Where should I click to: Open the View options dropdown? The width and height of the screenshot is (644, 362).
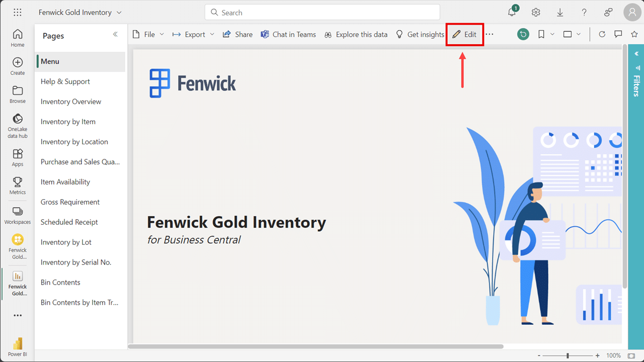[x=572, y=34]
